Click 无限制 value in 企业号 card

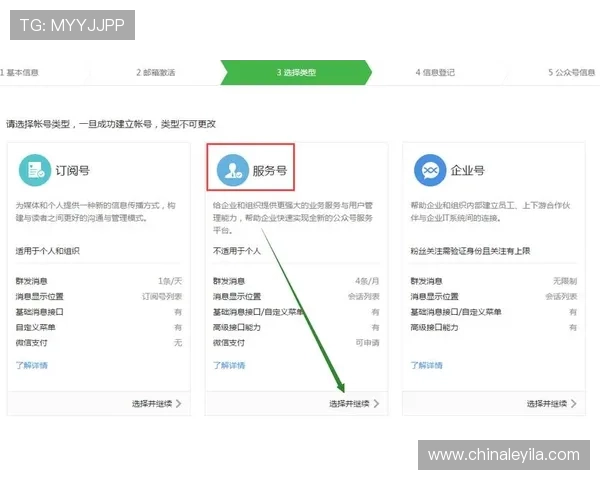[565, 281]
